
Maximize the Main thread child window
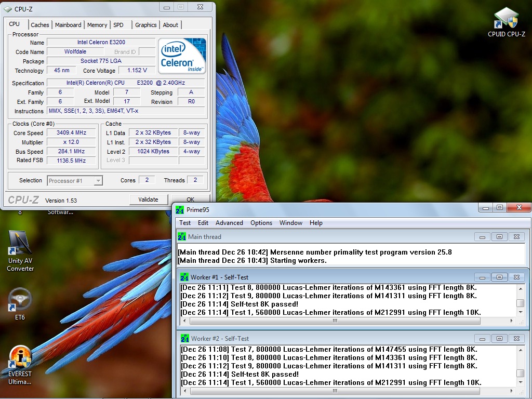(499, 237)
